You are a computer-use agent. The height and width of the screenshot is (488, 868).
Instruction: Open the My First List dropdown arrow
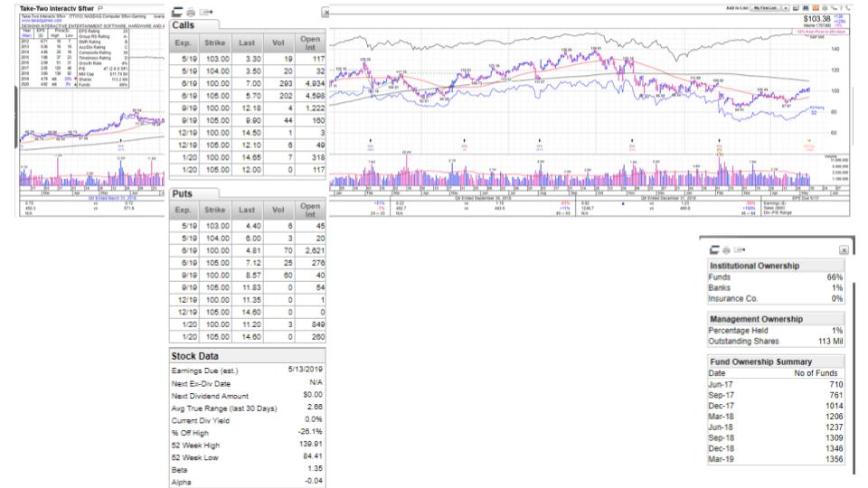pos(786,8)
